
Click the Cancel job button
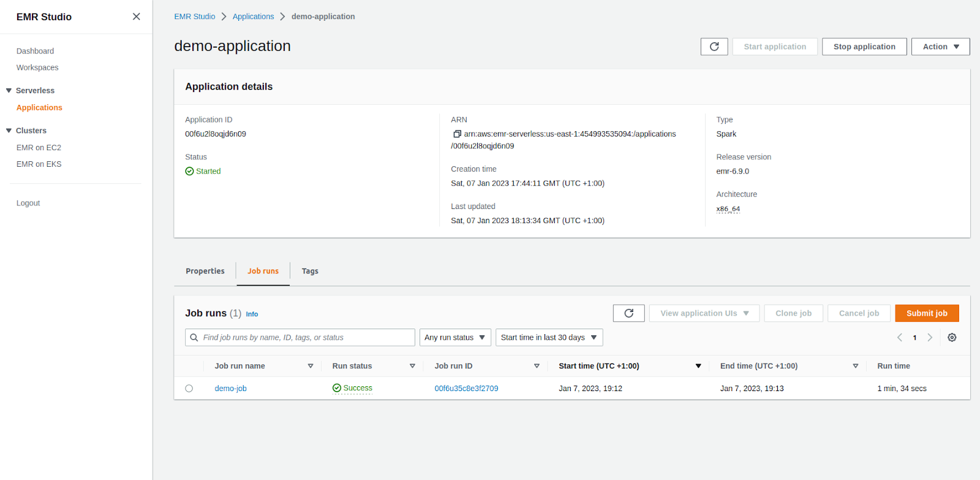859,313
